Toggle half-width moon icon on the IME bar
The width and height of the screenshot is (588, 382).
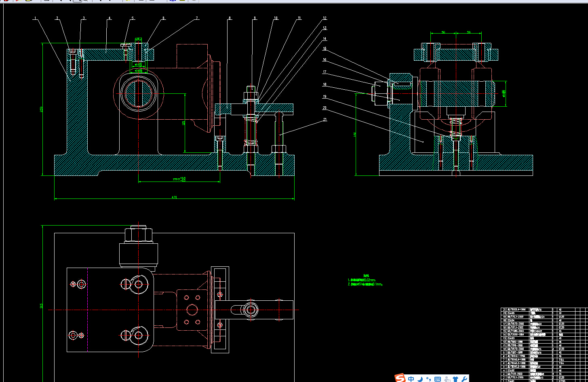420,379
